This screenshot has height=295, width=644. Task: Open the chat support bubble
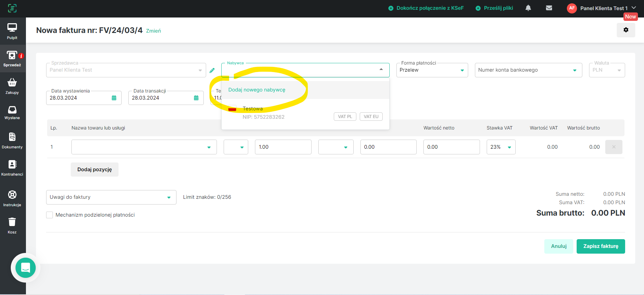point(26,268)
